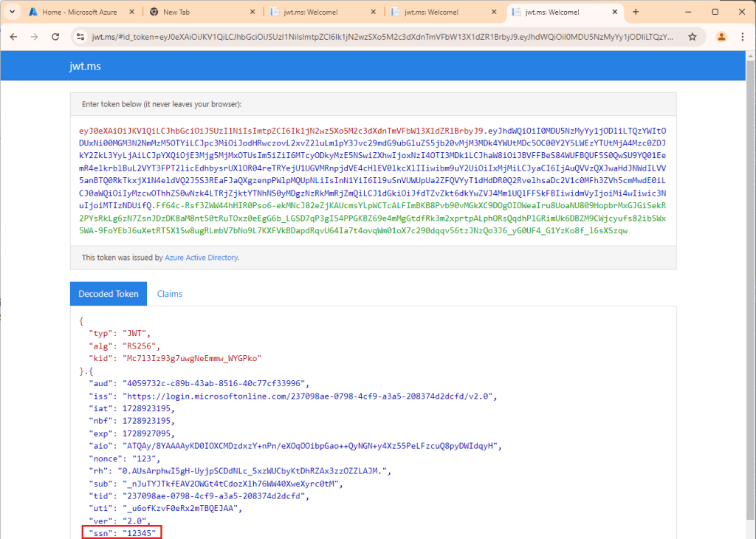This screenshot has height=539, width=756.
Task: Reload the jwt.ms page
Action: [55, 36]
